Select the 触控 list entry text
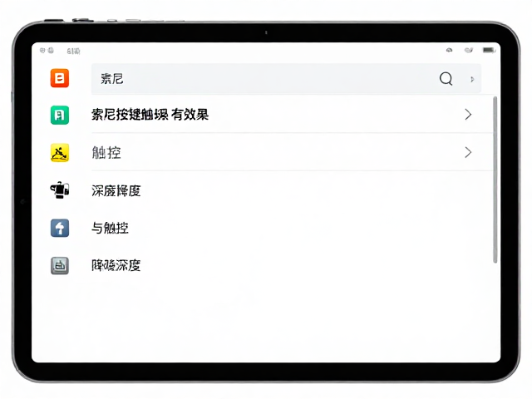The height and width of the screenshot is (399, 532). point(106,153)
